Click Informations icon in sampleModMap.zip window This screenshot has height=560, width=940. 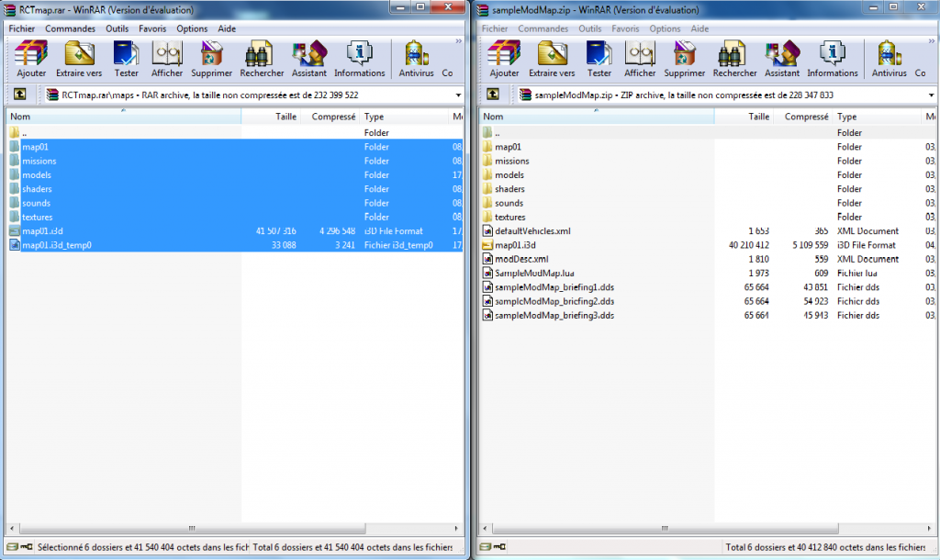832,59
